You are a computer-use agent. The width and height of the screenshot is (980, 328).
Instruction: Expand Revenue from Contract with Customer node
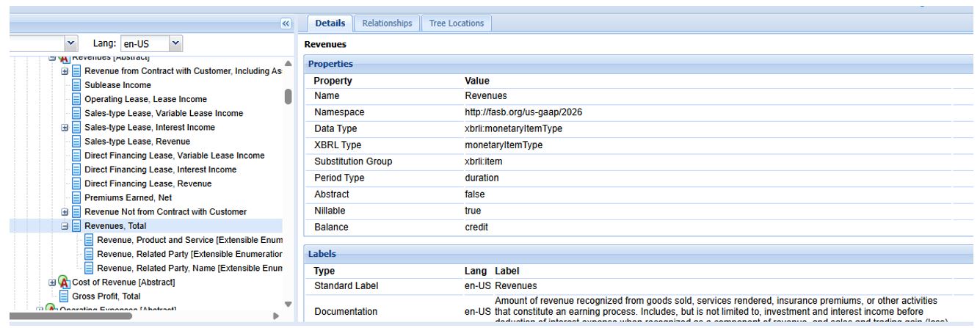coord(66,71)
